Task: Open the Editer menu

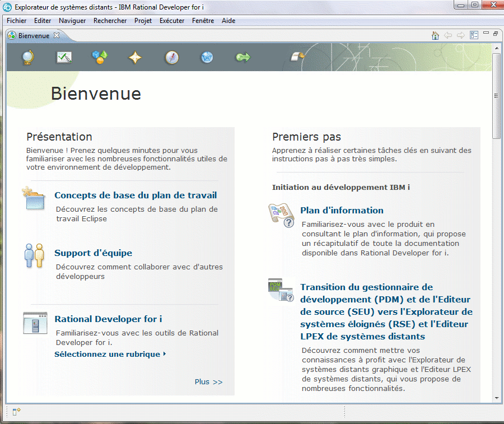Action: coord(43,21)
